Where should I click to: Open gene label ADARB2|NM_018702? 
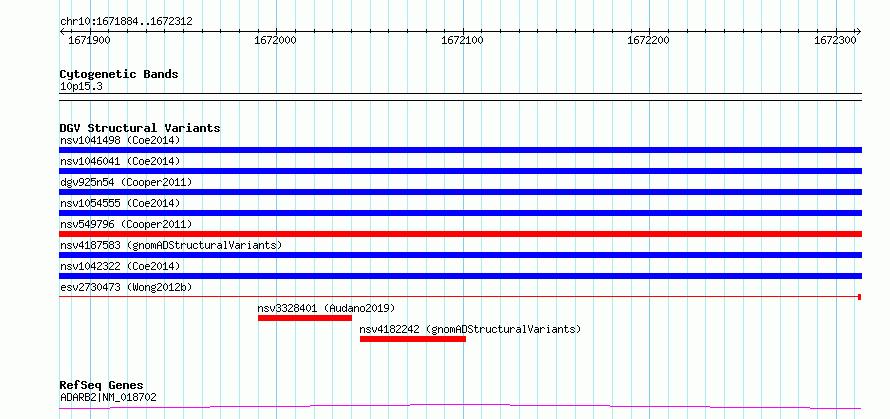(x=108, y=397)
